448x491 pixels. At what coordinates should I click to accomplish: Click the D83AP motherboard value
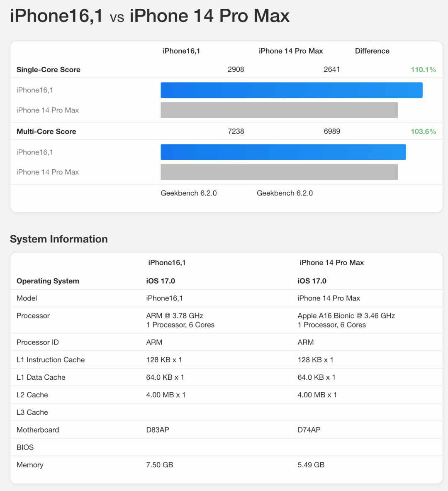pos(158,430)
